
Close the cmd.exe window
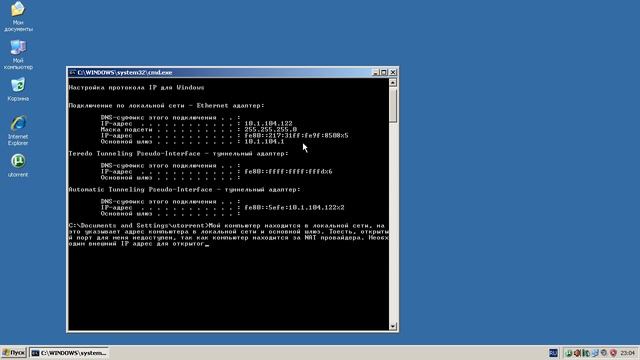[x=393, y=72]
